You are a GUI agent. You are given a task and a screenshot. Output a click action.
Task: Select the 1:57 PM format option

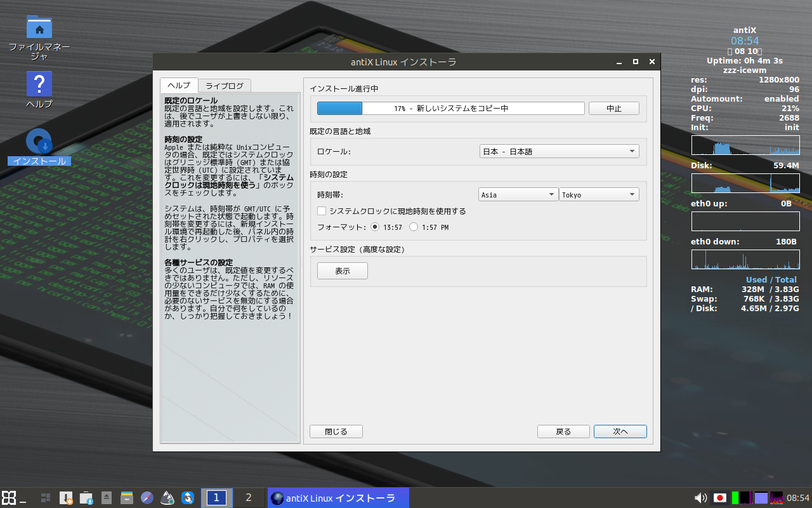(x=414, y=227)
